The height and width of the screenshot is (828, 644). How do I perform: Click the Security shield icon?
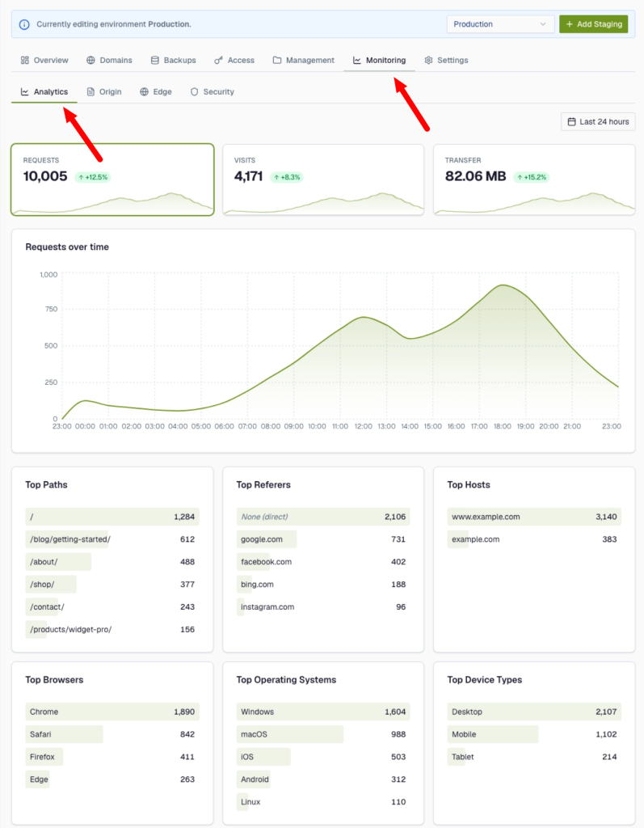click(194, 92)
